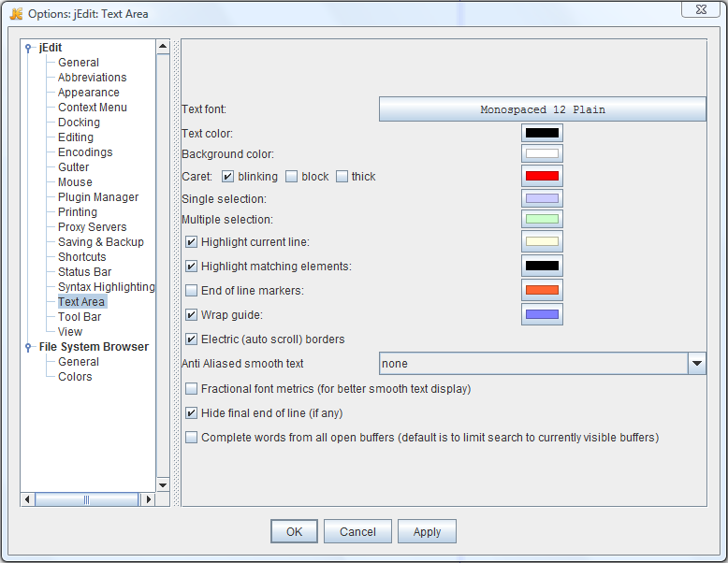Open the Editing options pane
Viewport: 728px width, 563px height.
76,137
